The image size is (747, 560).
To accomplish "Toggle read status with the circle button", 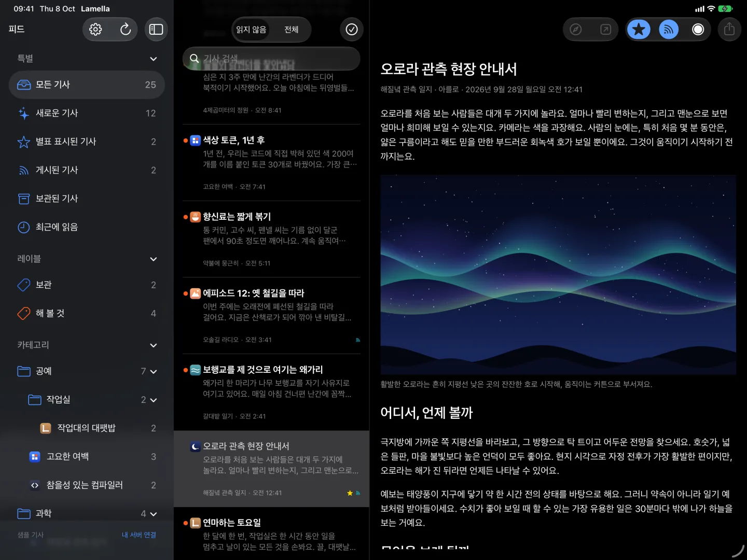I will point(698,30).
